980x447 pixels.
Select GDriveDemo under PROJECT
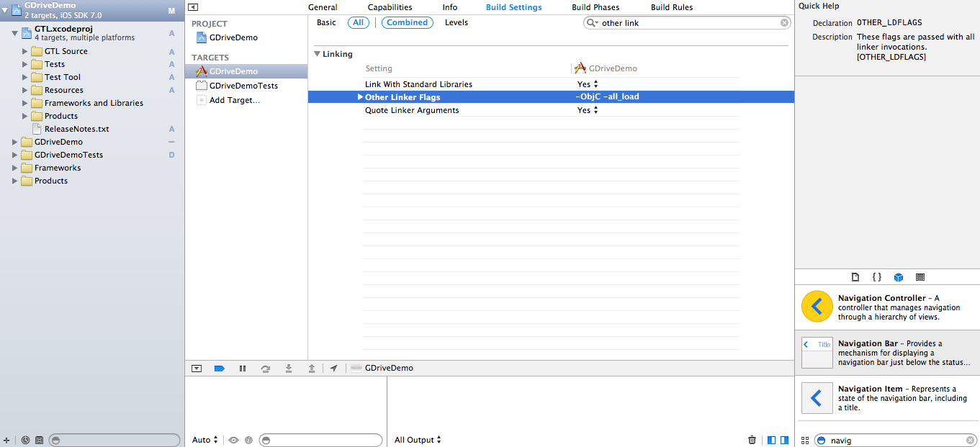[x=233, y=37]
